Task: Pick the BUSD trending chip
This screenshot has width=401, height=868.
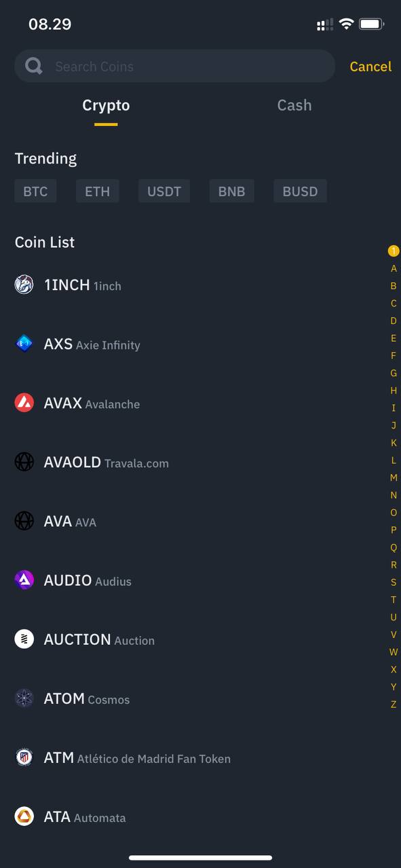Action: pyautogui.click(x=300, y=191)
